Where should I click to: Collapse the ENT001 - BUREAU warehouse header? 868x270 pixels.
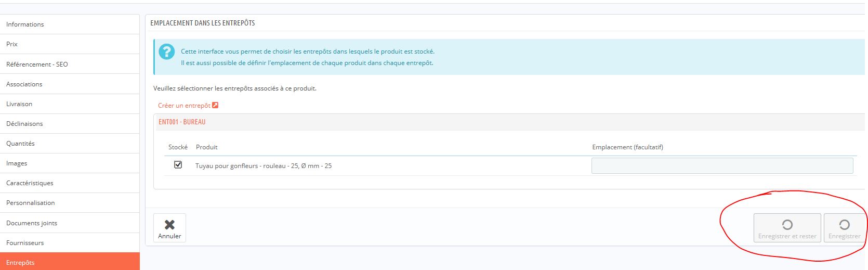182,122
